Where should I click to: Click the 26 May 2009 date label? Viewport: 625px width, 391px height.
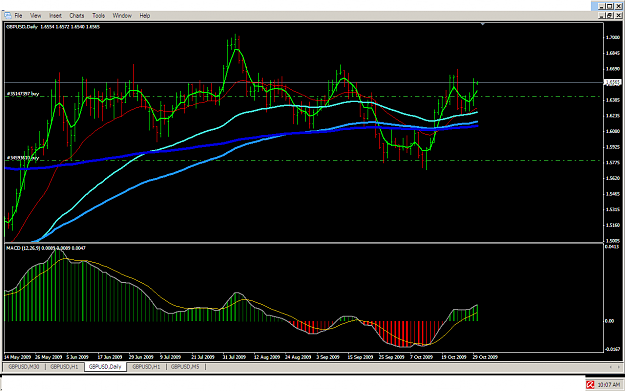[x=49, y=357]
